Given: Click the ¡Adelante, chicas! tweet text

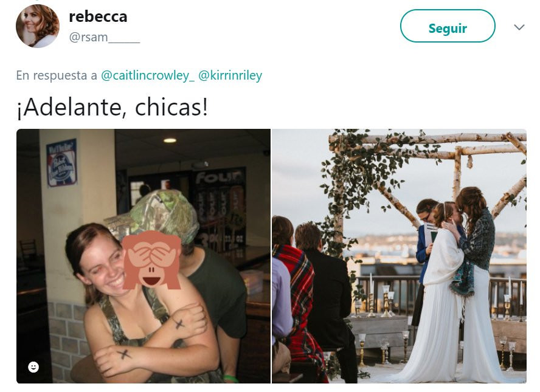Looking at the screenshot, I should (112, 108).
